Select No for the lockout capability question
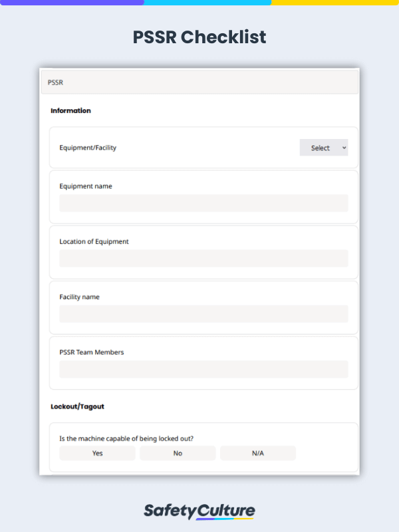This screenshot has height=532, width=399. point(178,453)
